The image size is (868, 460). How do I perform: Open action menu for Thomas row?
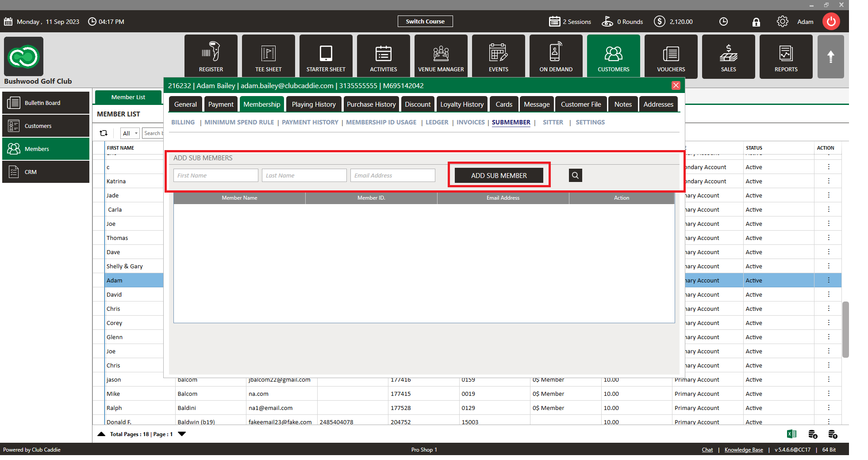click(x=829, y=238)
